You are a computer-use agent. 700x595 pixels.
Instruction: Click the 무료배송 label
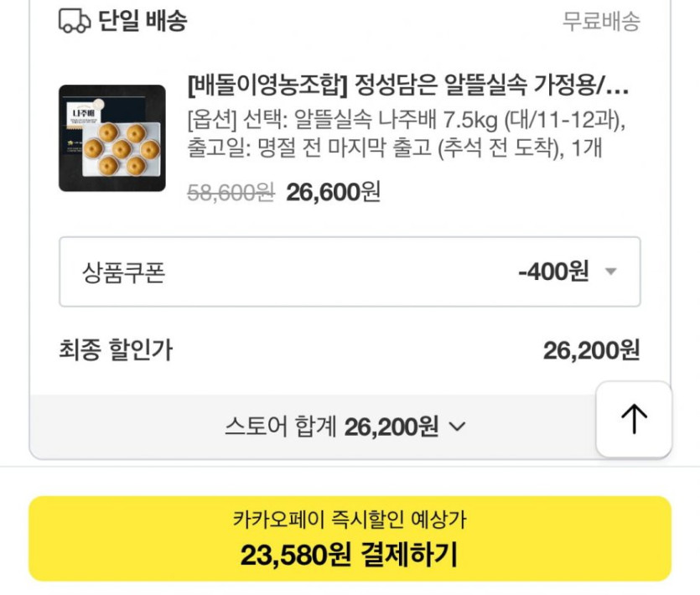point(601,21)
